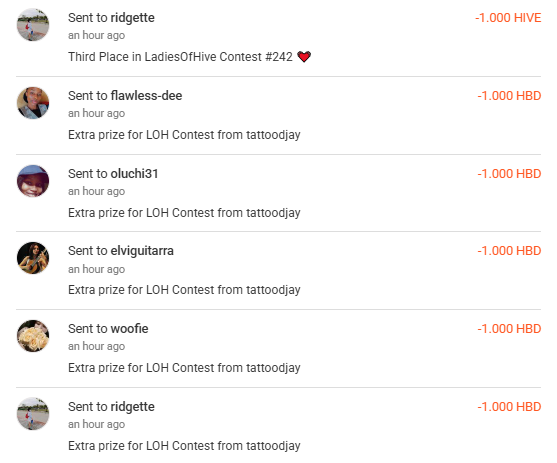Image resolution: width=557 pixels, height=463 pixels.
Task: Click the timestamp under Sent to woofie
Action: (96, 346)
